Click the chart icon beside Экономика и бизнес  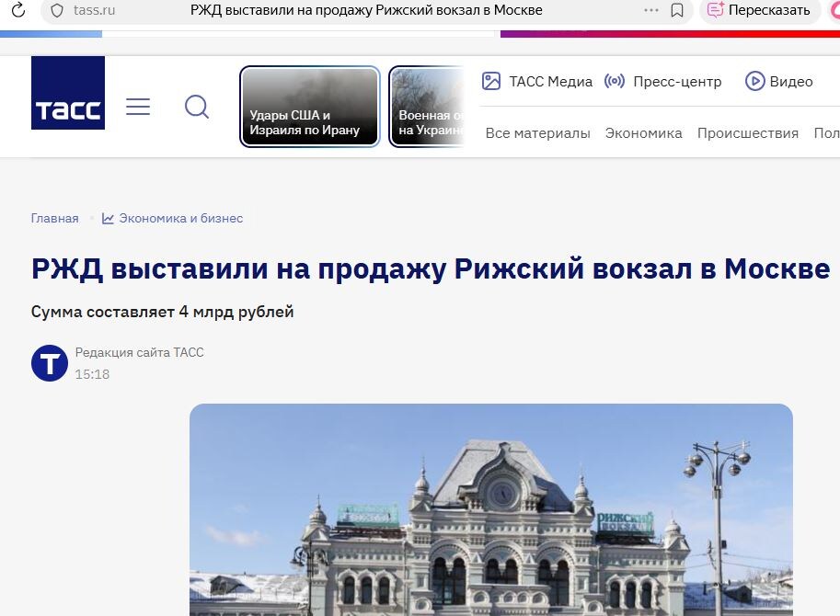(108, 218)
